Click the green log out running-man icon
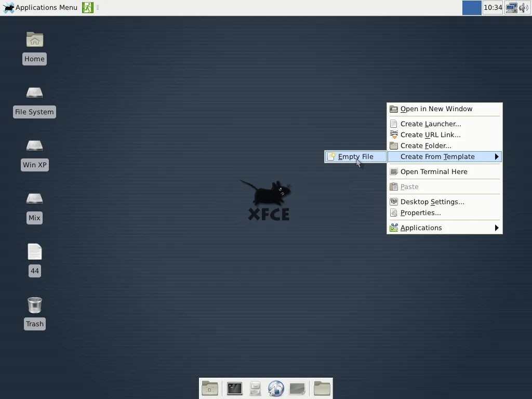The width and height of the screenshot is (532, 399). (87, 7)
